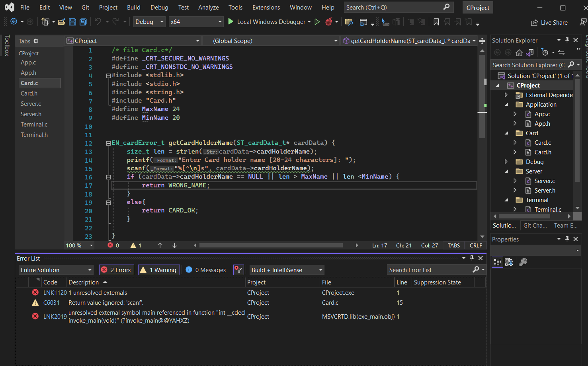Toggle the 2 Errors filter button
The width and height of the screenshot is (588, 366).
point(116,270)
